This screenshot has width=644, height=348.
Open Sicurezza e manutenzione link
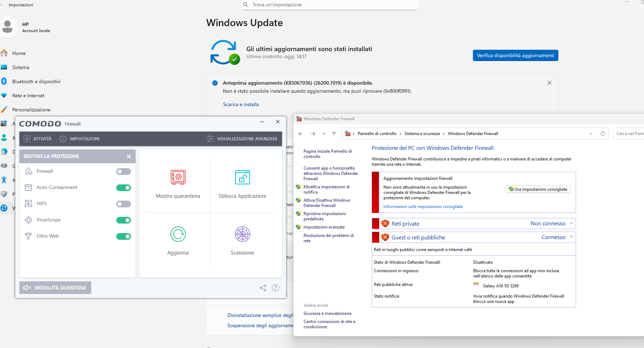tap(327, 313)
